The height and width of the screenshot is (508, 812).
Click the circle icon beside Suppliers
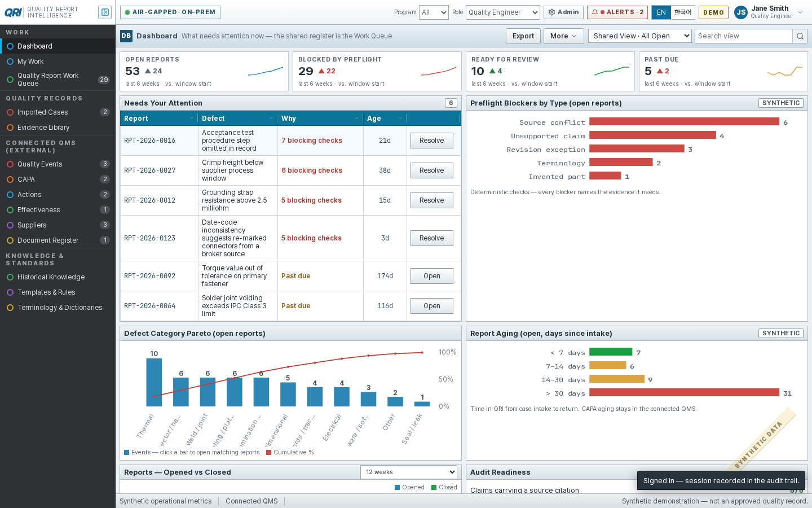(x=10, y=225)
